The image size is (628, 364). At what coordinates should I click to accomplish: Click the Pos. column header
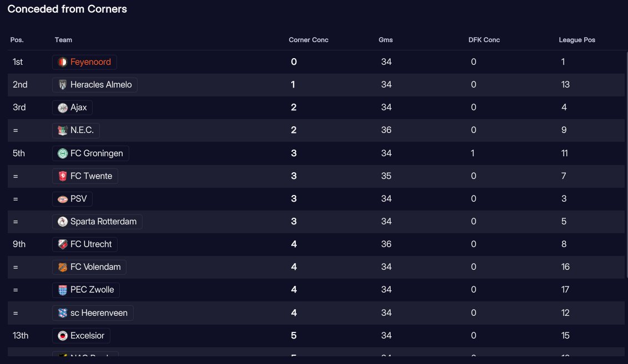click(x=17, y=40)
